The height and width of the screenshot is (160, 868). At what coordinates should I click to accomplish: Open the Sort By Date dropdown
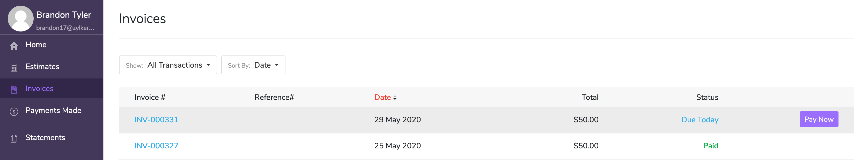coord(253,65)
